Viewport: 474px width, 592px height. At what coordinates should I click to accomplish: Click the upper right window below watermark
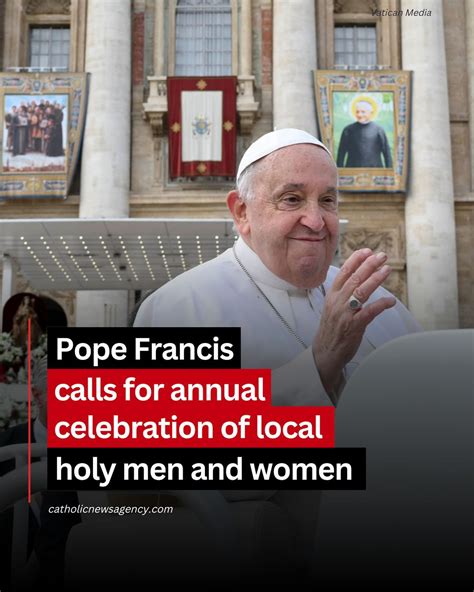[355, 45]
